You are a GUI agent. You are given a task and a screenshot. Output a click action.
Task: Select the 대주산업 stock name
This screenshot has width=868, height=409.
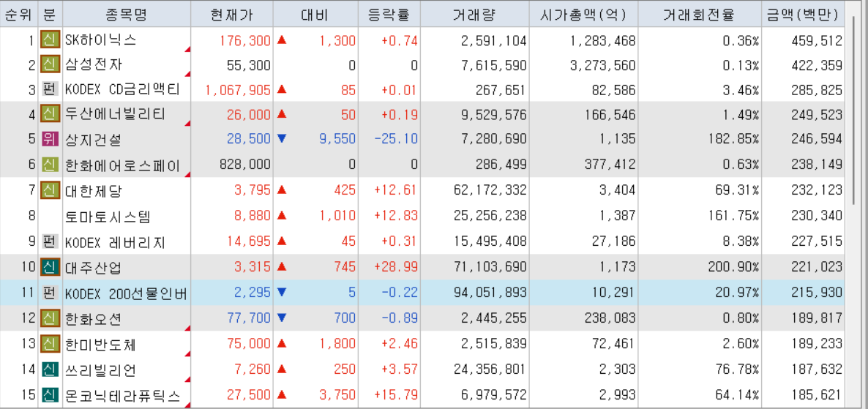pos(94,268)
